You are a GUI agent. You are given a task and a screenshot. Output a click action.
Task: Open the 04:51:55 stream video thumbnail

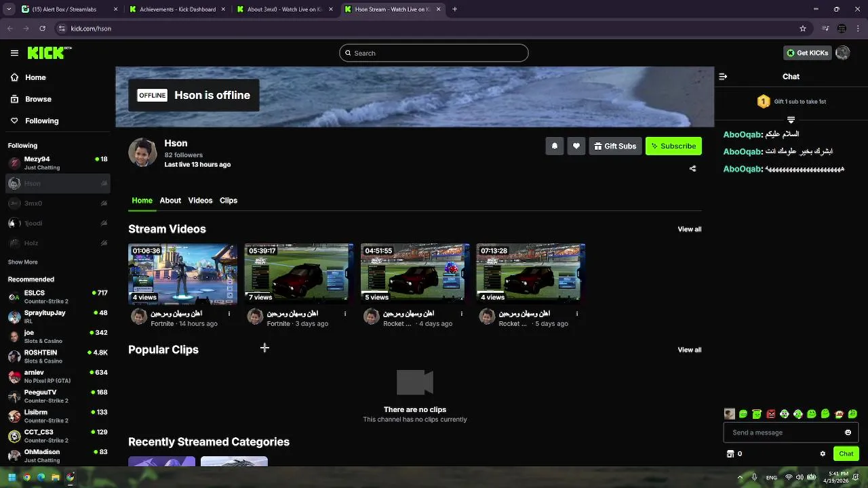pyautogui.click(x=415, y=274)
